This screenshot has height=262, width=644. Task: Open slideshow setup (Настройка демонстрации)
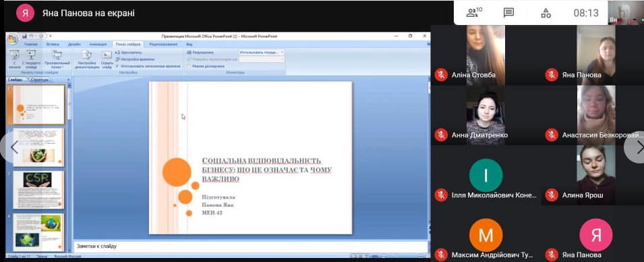coord(87,60)
